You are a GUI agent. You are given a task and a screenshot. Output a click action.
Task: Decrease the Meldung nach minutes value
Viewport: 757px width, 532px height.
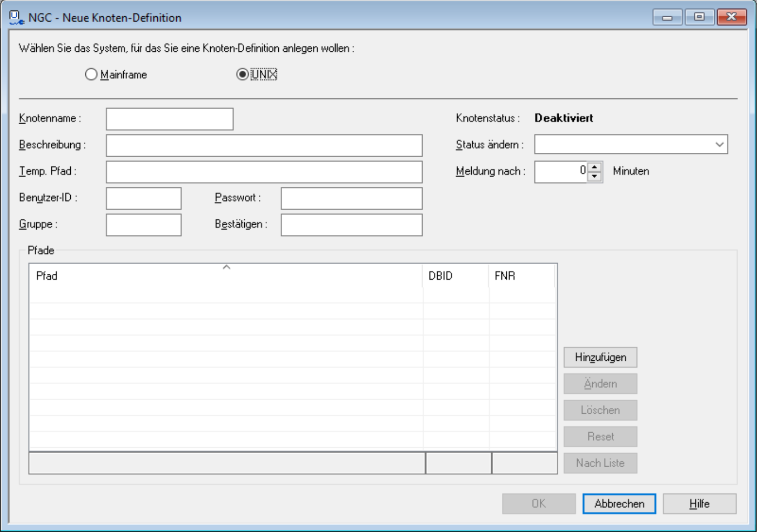click(595, 177)
